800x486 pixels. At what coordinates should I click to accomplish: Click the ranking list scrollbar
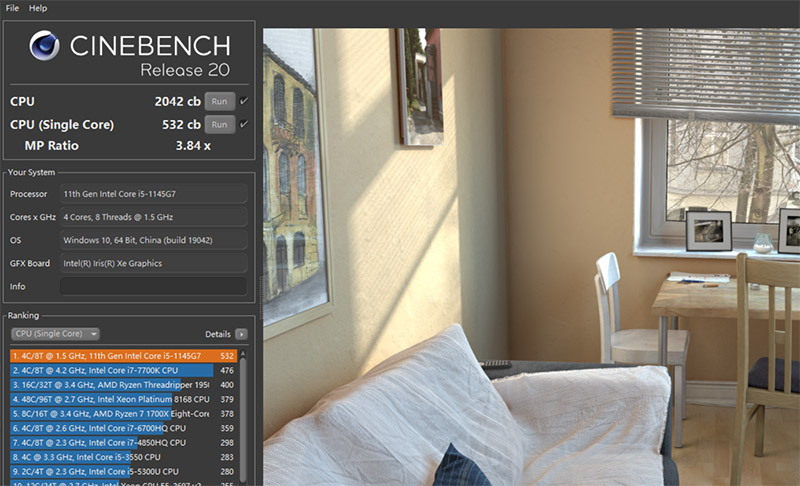pos(243,418)
